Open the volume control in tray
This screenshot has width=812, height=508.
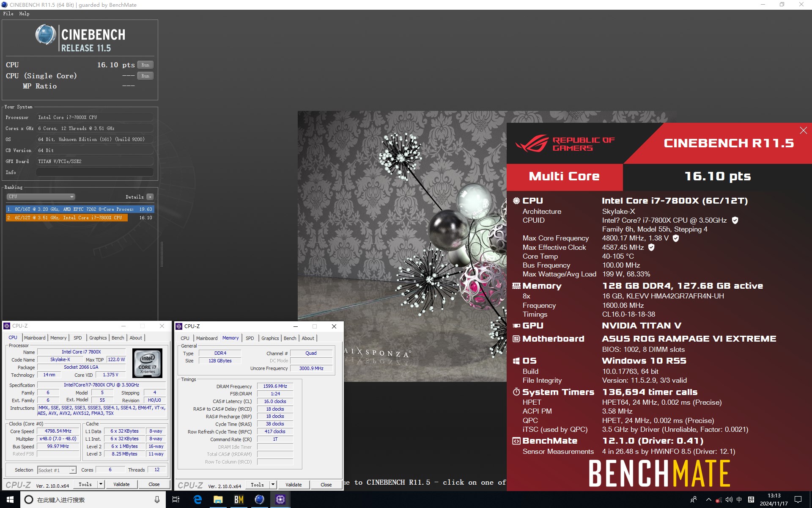pos(729,500)
